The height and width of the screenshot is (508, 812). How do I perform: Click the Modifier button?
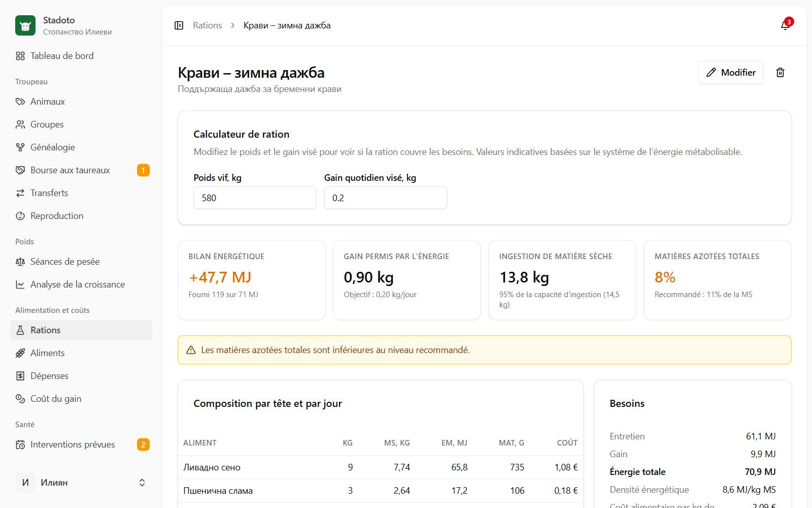click(731, 73)
